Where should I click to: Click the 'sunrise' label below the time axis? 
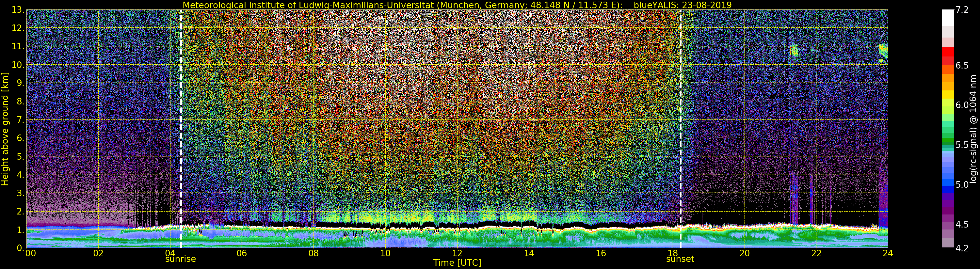click(x=180, y=259)
